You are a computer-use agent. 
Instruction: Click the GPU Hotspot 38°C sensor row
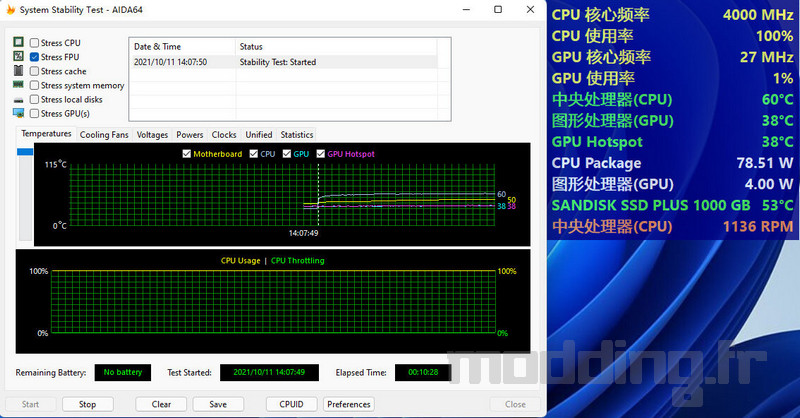pyautogui.click(x=672, y=141)
